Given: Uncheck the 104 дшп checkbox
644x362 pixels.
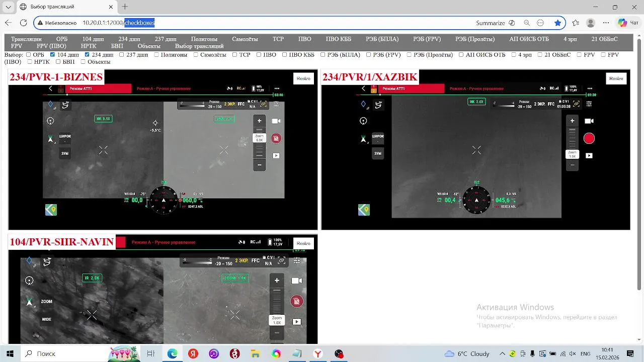Looking at the screenshot, I should (x=53, y=55).
